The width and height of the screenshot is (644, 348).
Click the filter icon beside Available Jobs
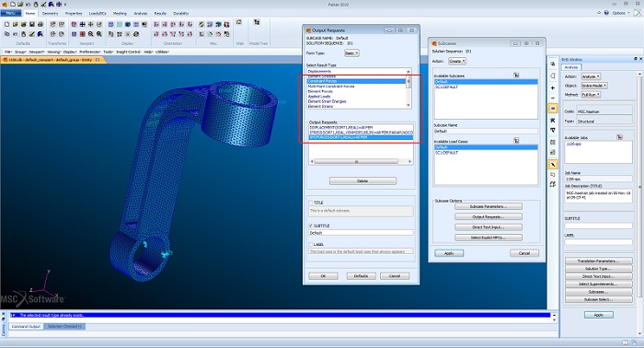(620, 137)
